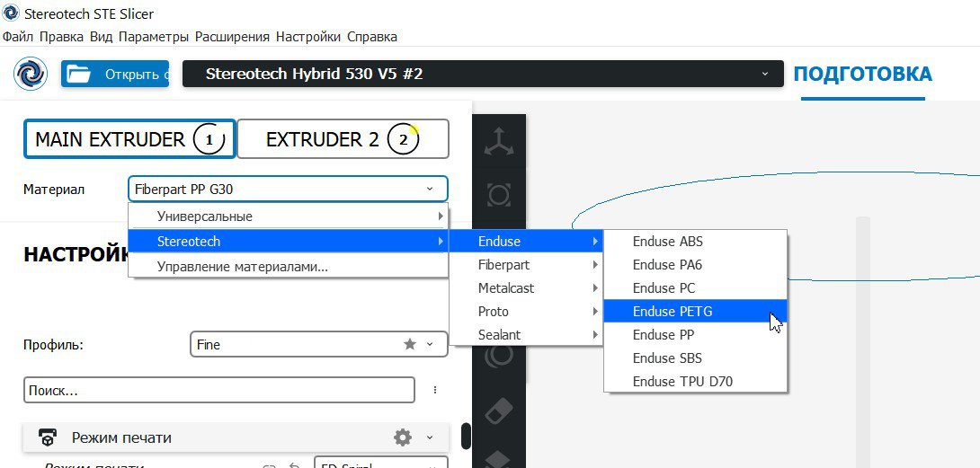Open the Настройки menu
This screenshot has height=468, width=980.
(308, 37)
